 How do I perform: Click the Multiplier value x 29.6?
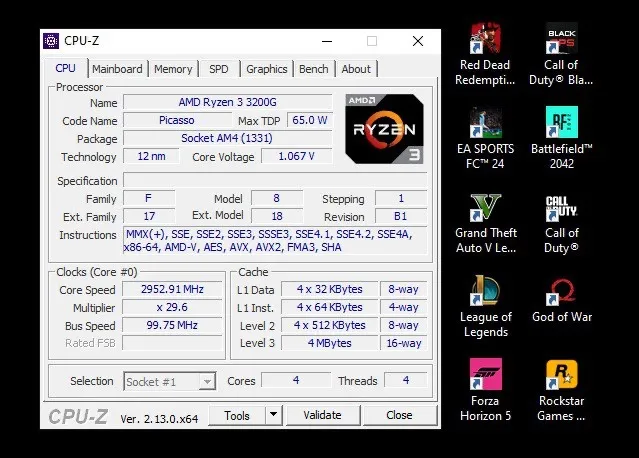[172, 307]
